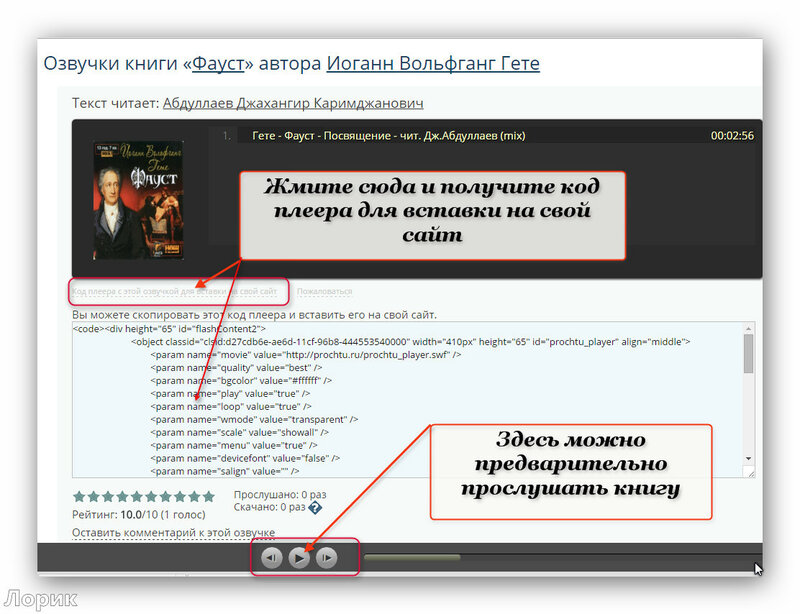Skip to the next track
Screen dimensions: 800x614
pyautogui.click(x=326, y=558)
